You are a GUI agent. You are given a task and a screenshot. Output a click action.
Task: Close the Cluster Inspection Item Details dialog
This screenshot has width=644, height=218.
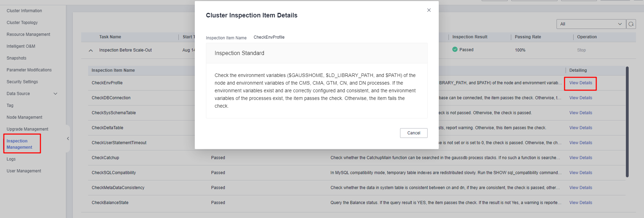(429, 10)
